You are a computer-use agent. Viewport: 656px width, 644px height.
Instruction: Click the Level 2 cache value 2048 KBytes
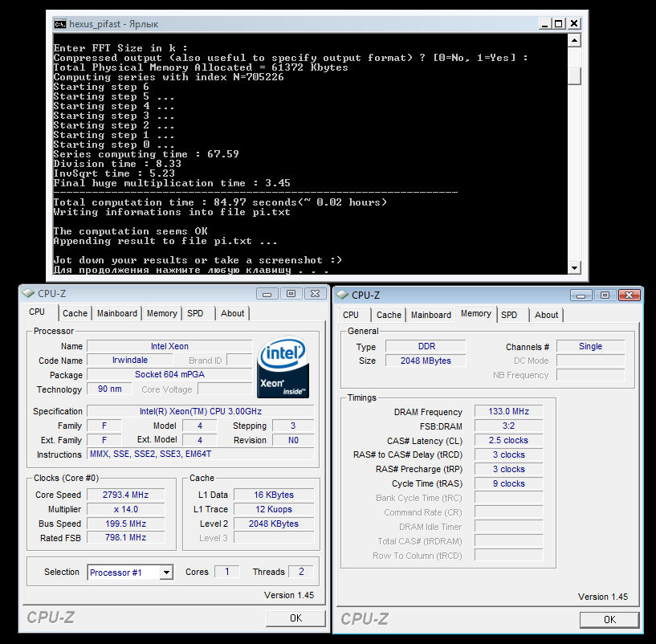coord(274,524)
